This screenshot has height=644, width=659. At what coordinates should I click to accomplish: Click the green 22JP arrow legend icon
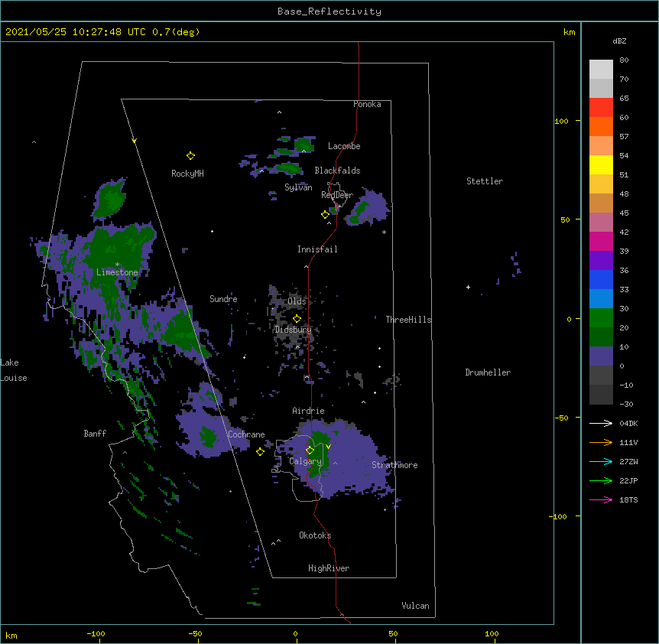[601, 480]
